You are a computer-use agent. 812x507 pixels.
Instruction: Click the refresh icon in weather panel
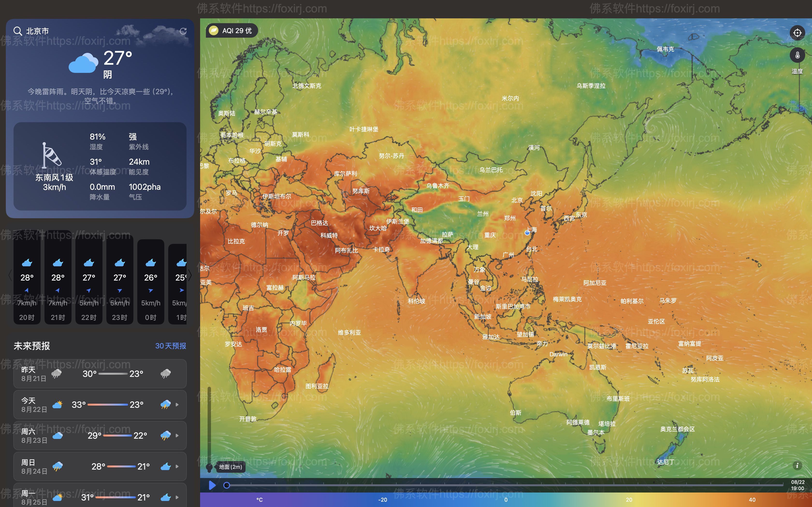click(x=183, y=31)
